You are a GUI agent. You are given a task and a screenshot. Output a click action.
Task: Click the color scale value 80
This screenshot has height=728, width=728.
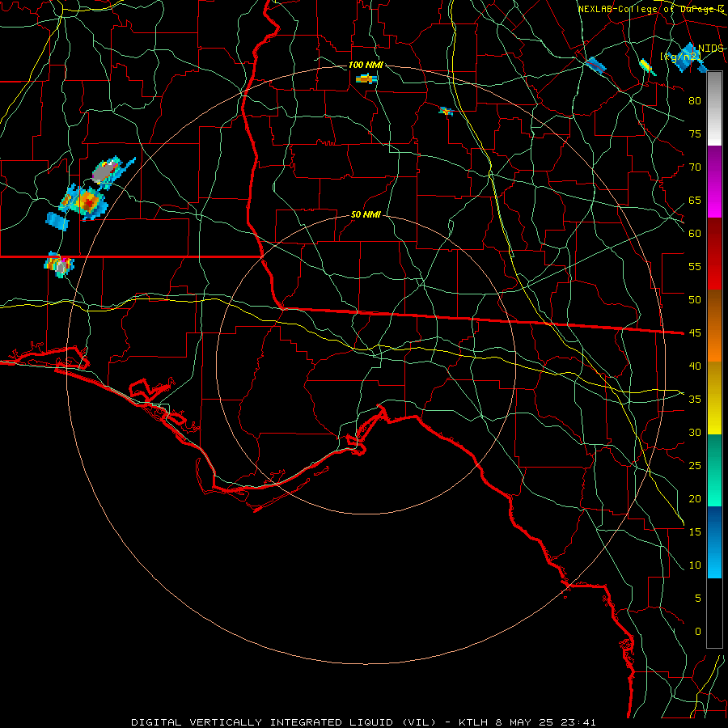[695, 101]
